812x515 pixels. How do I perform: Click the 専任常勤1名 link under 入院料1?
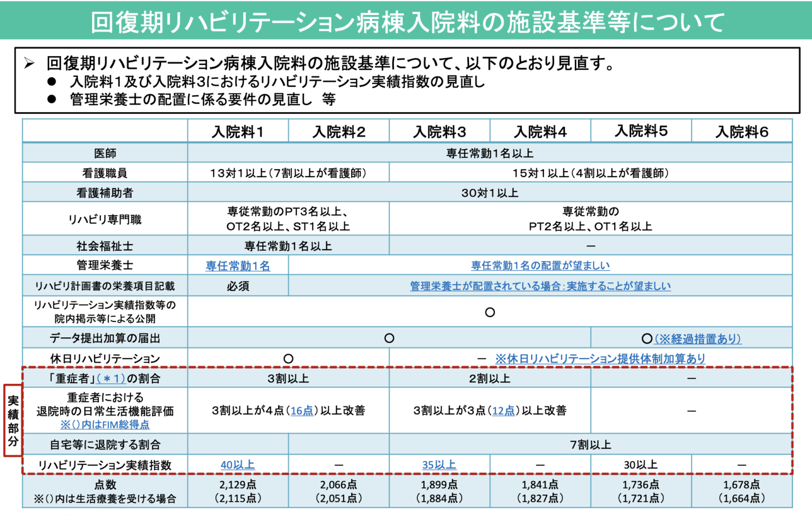[x=237, y=266]
